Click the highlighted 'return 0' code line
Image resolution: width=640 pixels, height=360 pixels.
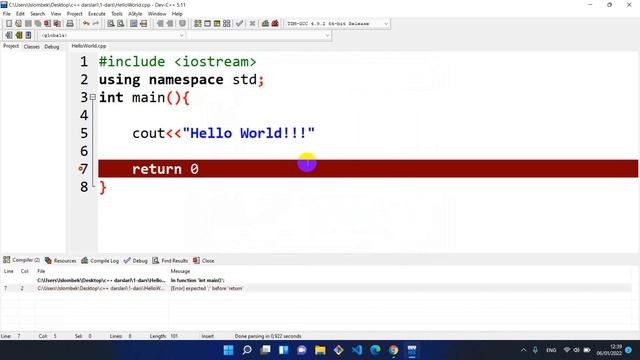pyautogui.click(x=368, y=169)
